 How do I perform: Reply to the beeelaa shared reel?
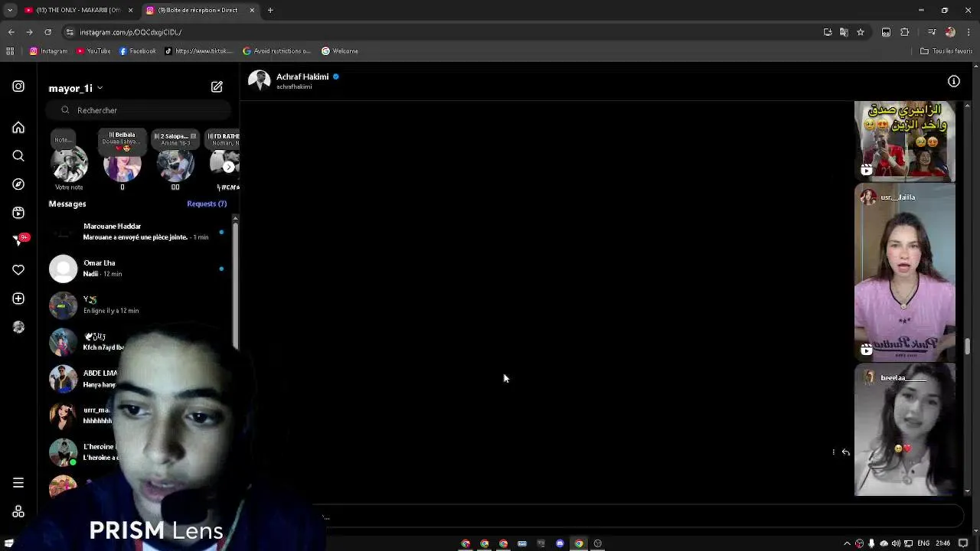pyautogui.click(x=846, y=452)
